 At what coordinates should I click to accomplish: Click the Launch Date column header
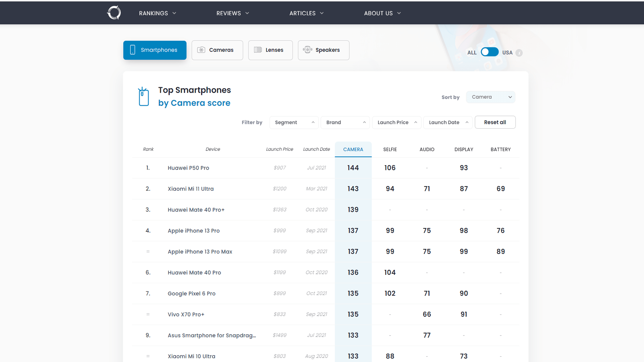pos(316,149)
